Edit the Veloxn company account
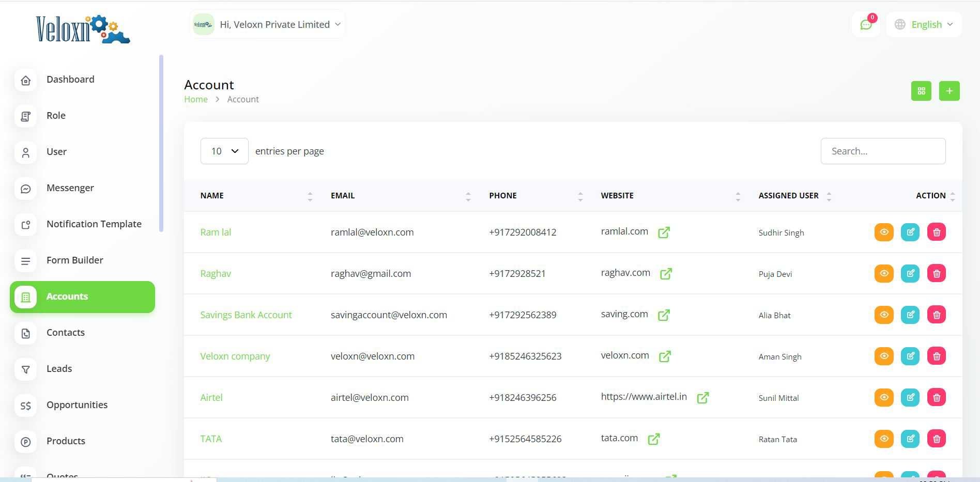 click(910, 356)
